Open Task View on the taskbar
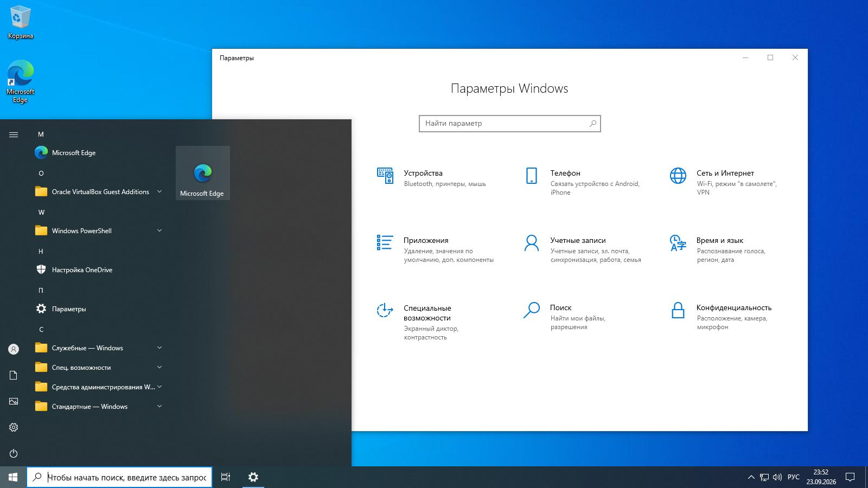Viewport: 868px width, 488px height. click(x=226, y=477)
